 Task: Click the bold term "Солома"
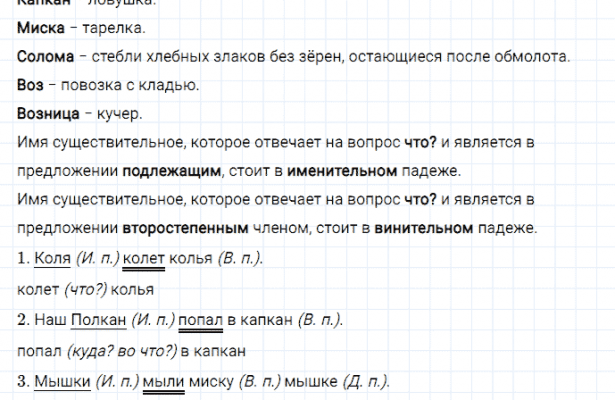(45, 56)
